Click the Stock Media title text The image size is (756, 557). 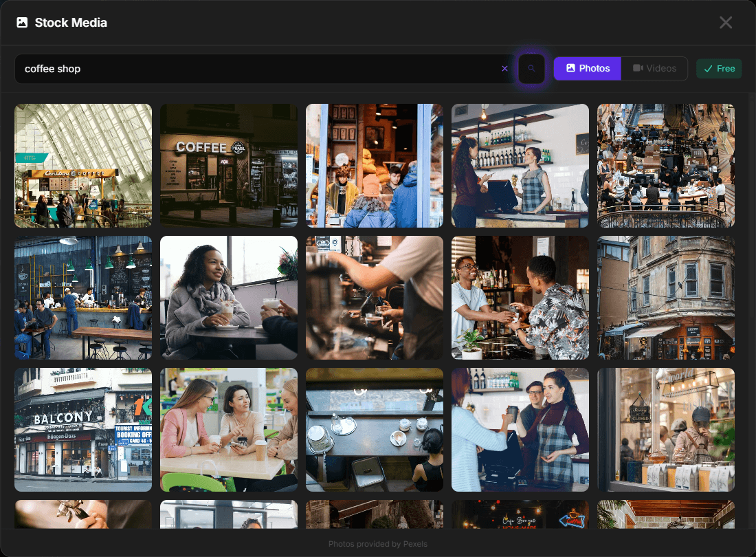click(x=71, y=23)
